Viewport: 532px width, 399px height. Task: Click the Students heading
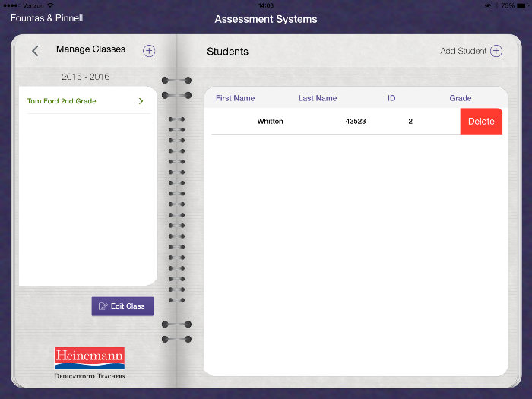tap(228, 52)
